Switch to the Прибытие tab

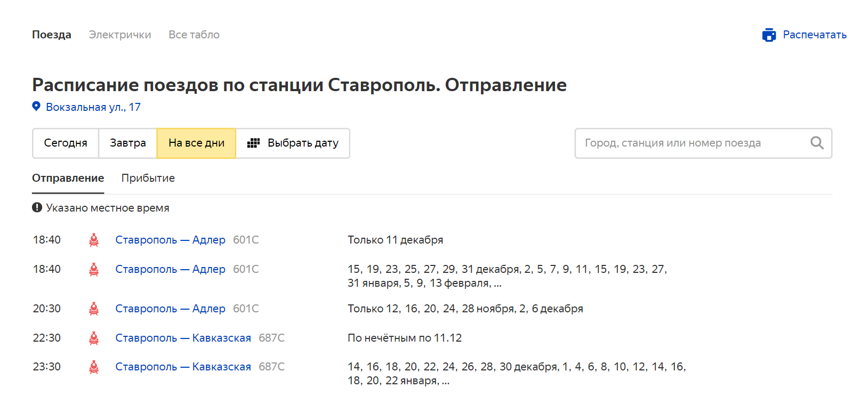point(148,178)
